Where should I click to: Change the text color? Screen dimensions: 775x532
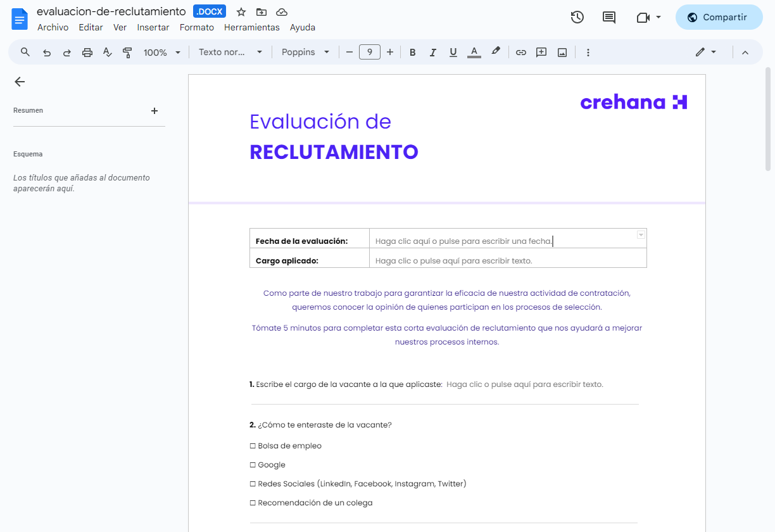coord(474,52)
